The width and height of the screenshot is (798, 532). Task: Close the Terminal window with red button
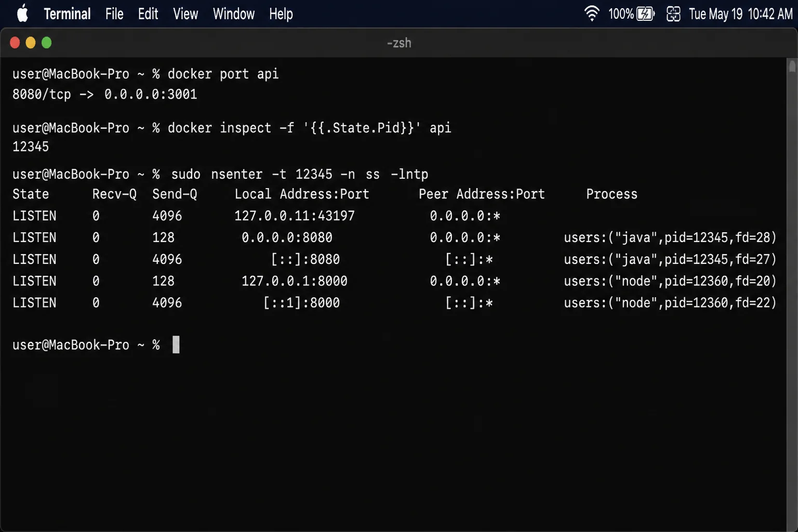click(15, 43)
